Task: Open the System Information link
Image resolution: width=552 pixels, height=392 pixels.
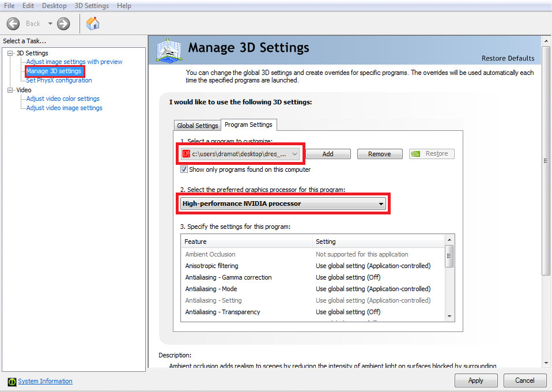Action: (45, 381)
